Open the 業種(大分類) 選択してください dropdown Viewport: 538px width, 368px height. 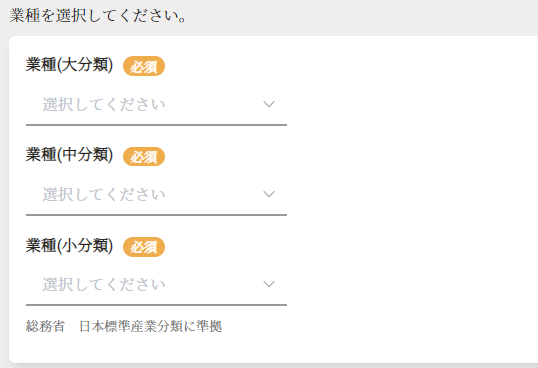pyautogui.click(x=156, y=104)
